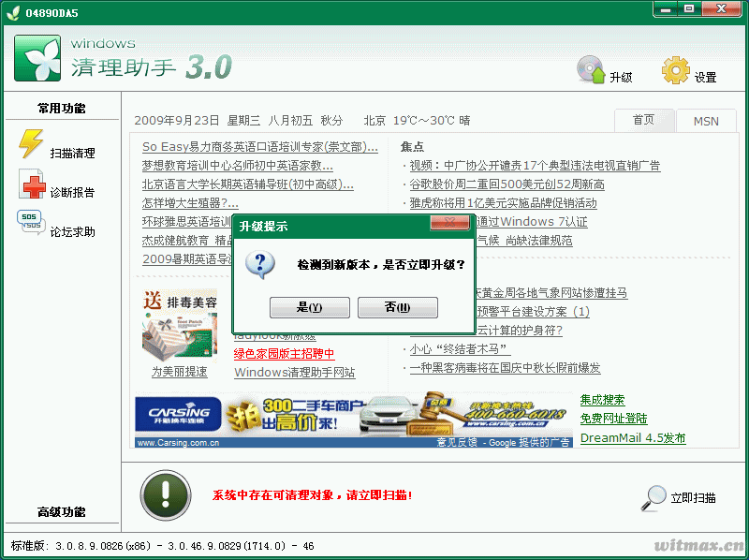Expand 高级功能 section

tap(62, 511)
